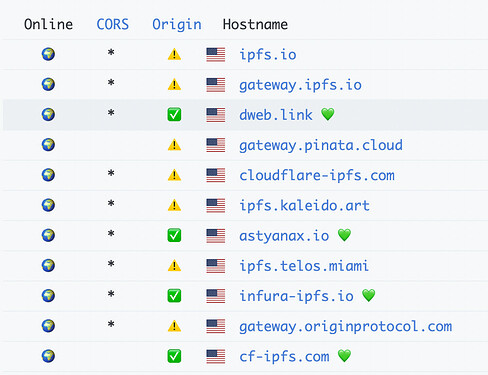Click the US flag beside ipfs.io

pos(216,55)
